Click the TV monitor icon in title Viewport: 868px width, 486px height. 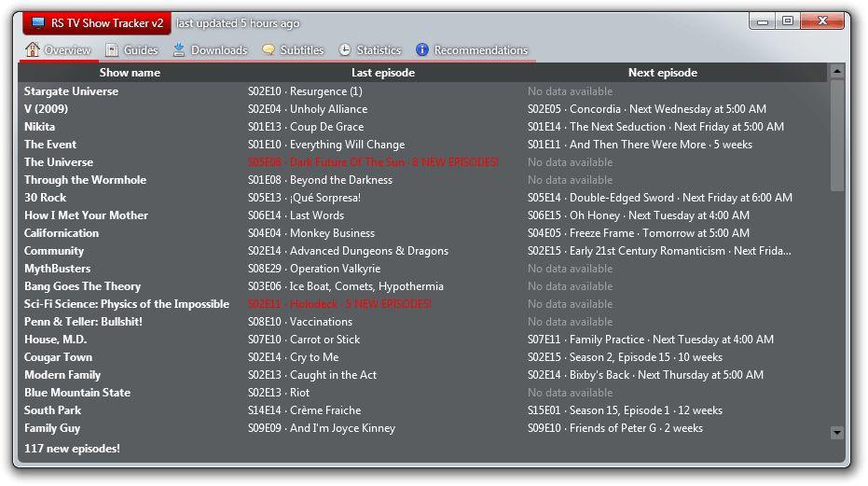click(x=38, y=23)
